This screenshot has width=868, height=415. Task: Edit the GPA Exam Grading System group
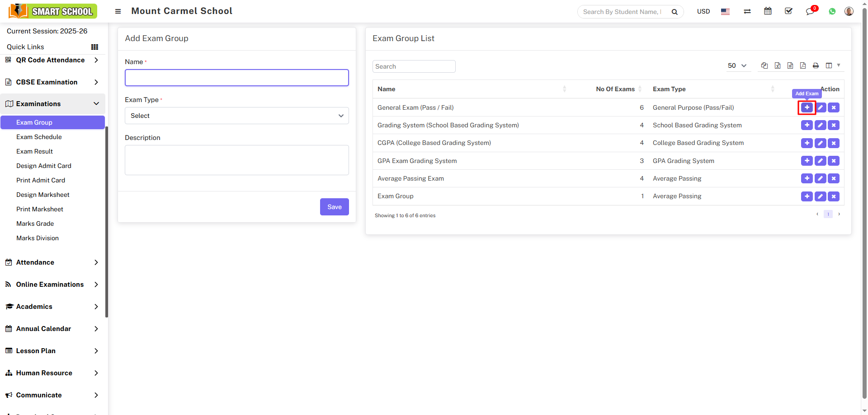click(820, 161)
